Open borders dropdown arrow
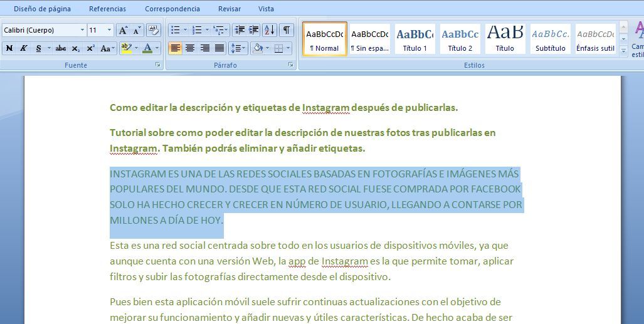The image size is (644, 324). point(288,48)
